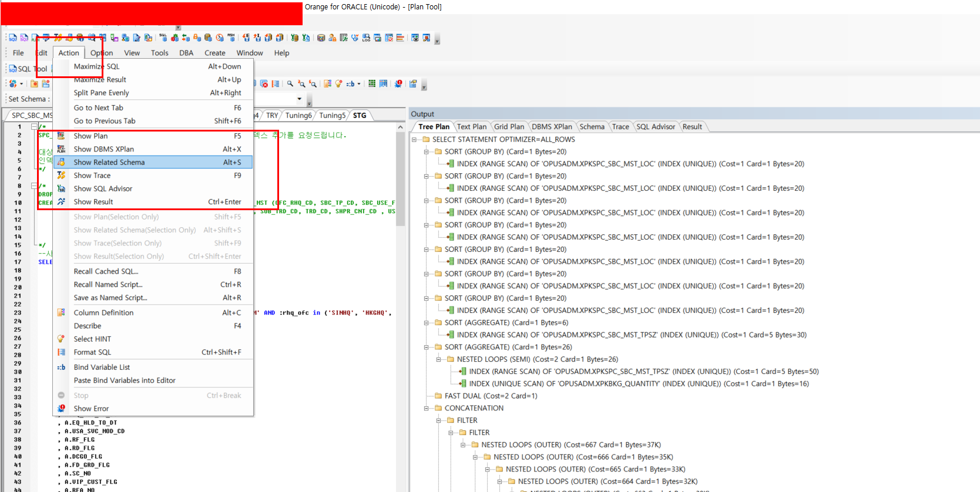980x492 pixels.
Task: Select Show Related Schema menu entry
Action: [x=109, y=163]
